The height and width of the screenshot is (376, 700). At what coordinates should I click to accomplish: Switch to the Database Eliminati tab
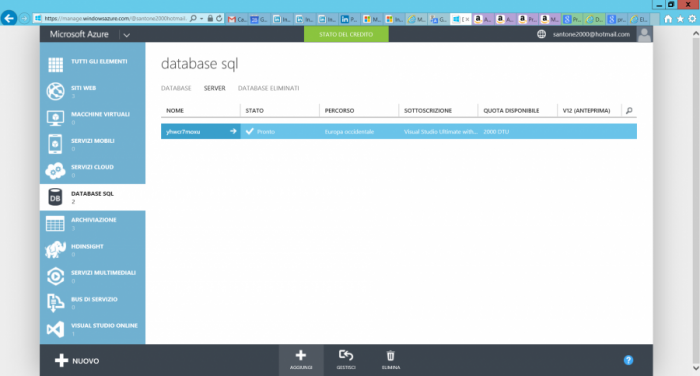pyautogui.click(x=269, y=88)
